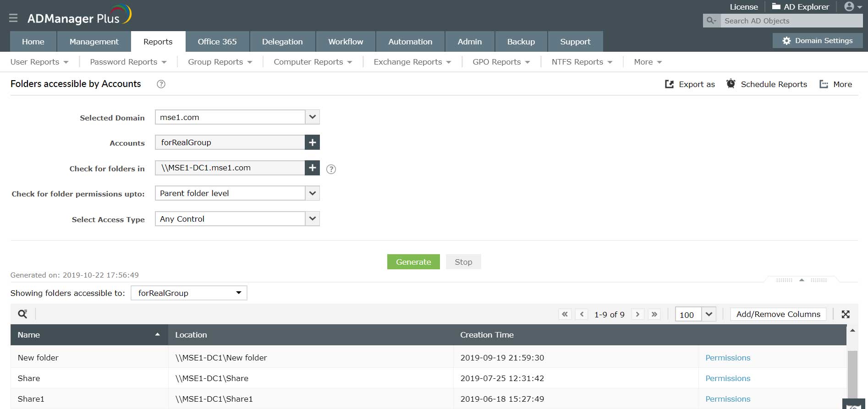Expand GPO Reports menu
Screen dimensions: 868x409
coord(501,62)
